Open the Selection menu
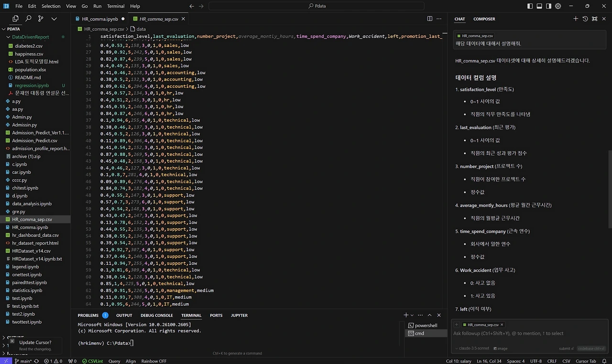The image size is (612, 364). (x=51, y=6)
